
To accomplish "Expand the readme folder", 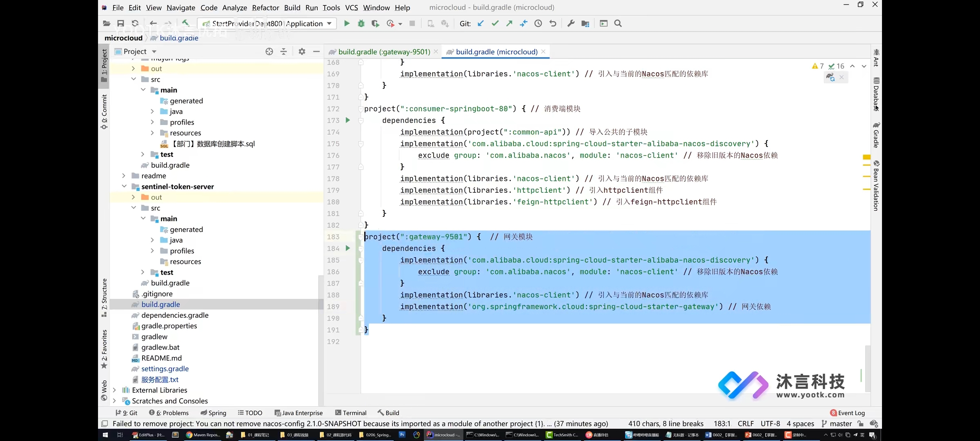I will click(124, 176).
